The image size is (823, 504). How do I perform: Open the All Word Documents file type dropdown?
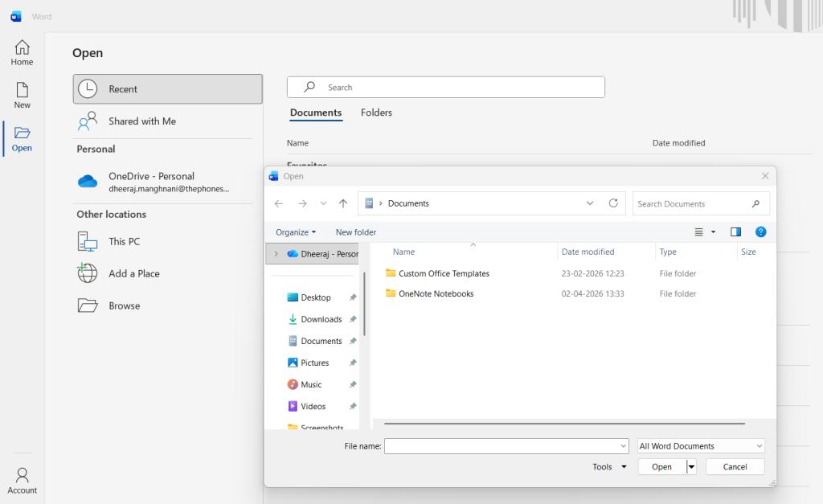click(x=701, y=446)
